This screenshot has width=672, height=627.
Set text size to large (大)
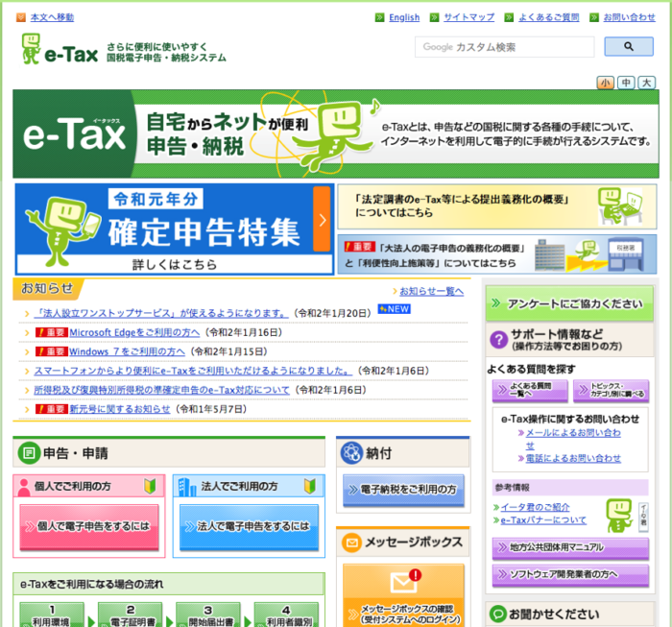pos(646,83)
